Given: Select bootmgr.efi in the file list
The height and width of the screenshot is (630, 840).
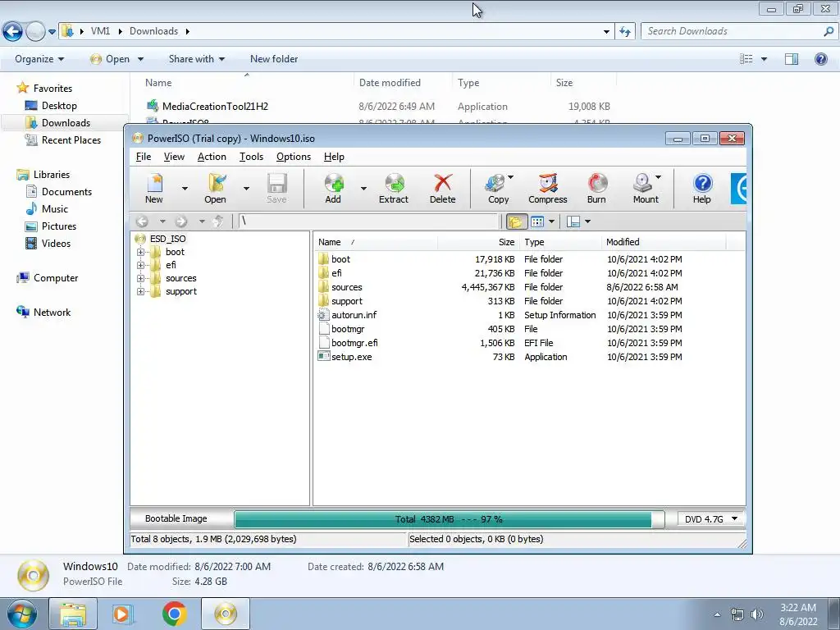Looking at the screenshot, I should (x=354, y=343).
